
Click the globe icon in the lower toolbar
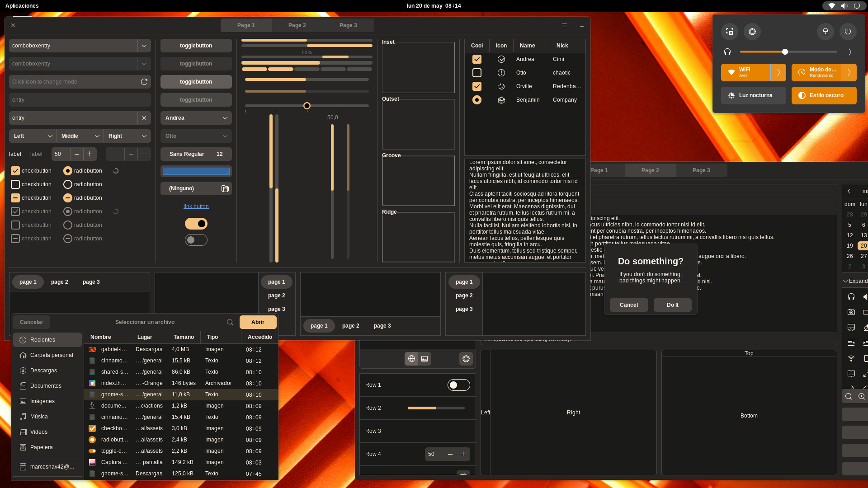pos(411,359)
